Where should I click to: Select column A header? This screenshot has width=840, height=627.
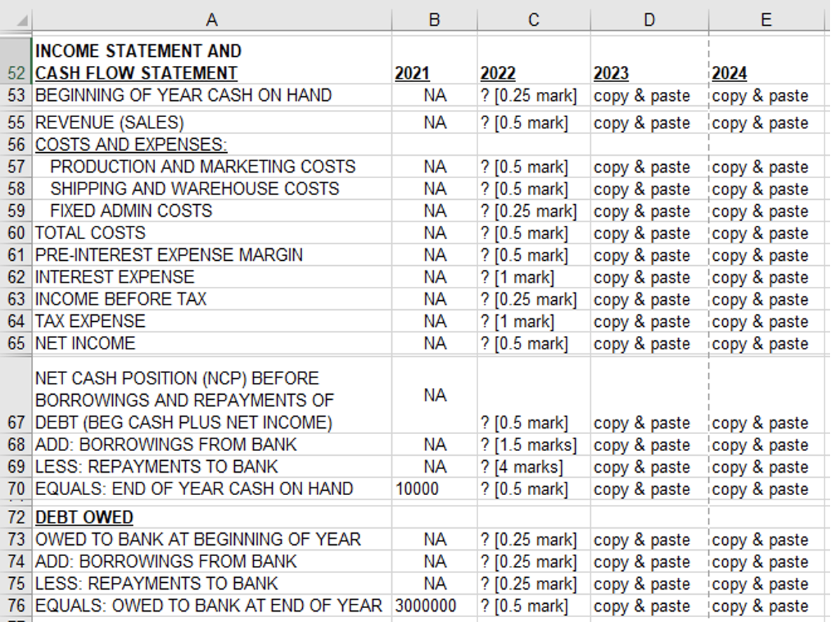(x=212, y=20)
